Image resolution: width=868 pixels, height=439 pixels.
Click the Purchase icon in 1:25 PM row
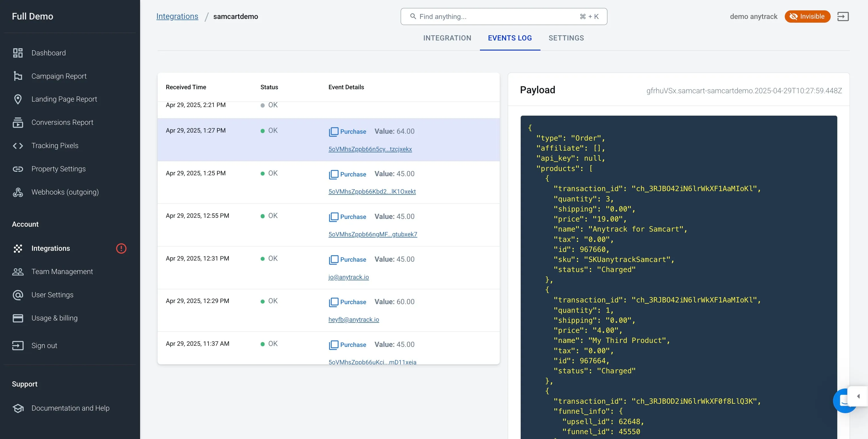coord(333,174)
